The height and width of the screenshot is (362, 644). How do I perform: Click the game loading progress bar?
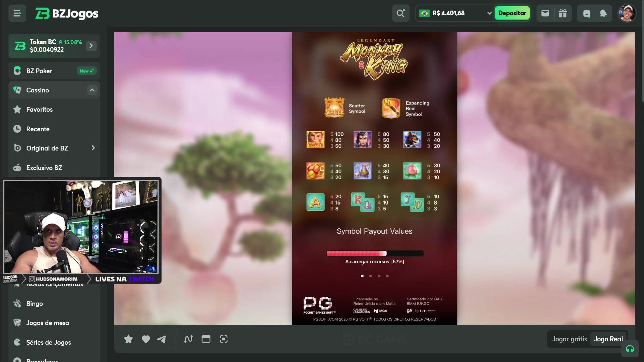tap(375, 253)
